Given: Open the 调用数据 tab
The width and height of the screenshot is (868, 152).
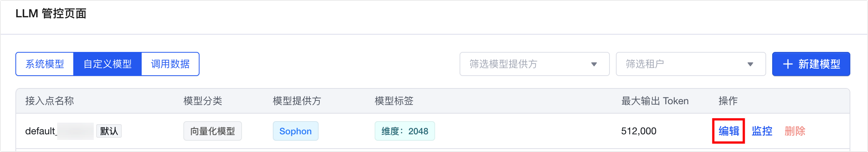Looking at the screenshot, I should [x=170, y=64].
